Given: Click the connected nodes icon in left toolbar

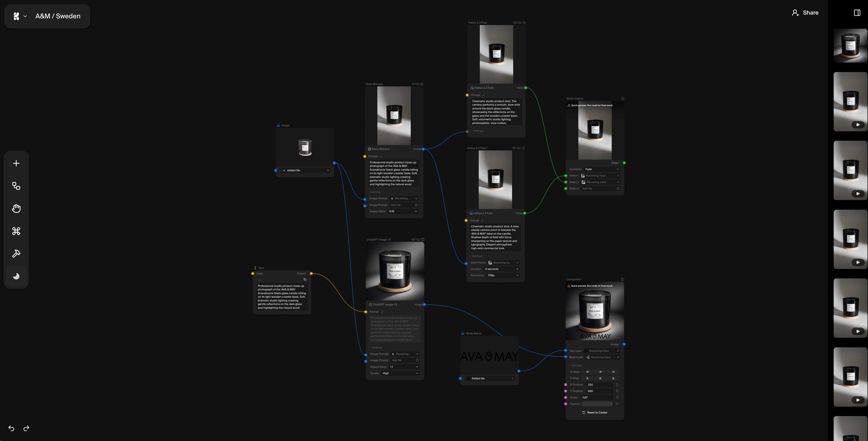Looking at the screenshot, I should [16, 186].
